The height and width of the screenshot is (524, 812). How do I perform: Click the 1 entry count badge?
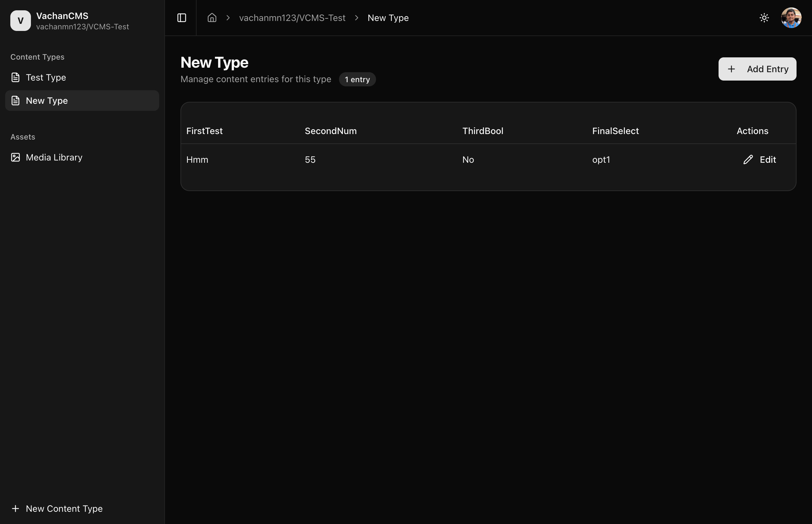[357, 80]
